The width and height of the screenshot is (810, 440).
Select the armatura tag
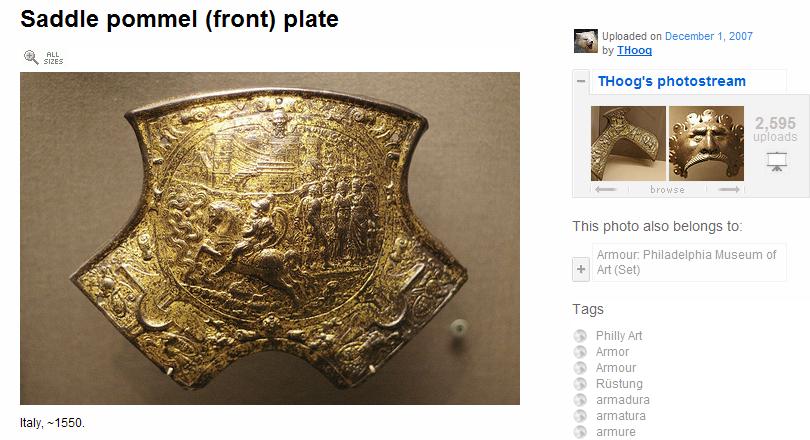620,416
